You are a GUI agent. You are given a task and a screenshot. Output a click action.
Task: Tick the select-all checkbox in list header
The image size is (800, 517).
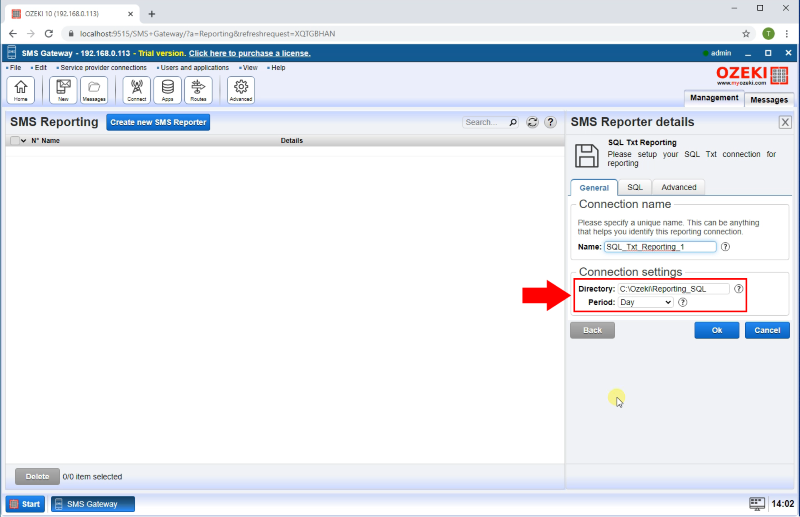click(x=15, y=140)
